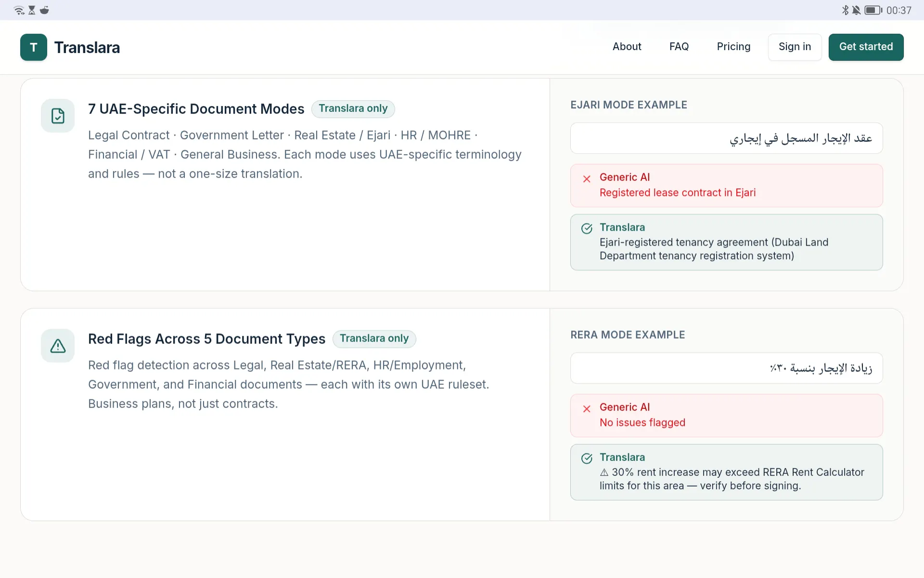Click the Bluetooth icon in status bar
924x578 pixels.
click(845, 10)
